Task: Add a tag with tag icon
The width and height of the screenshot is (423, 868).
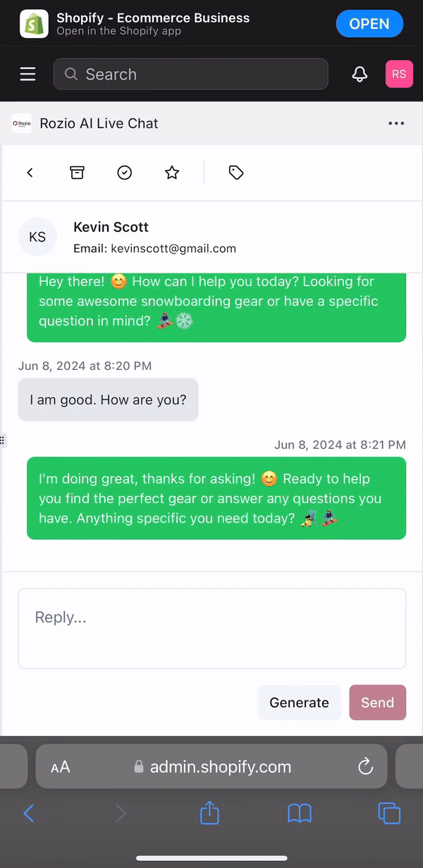Action: pos(236,173)
